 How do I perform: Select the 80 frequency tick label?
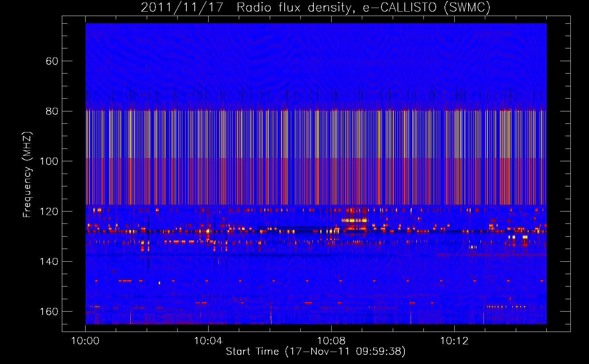pos(52,111)
